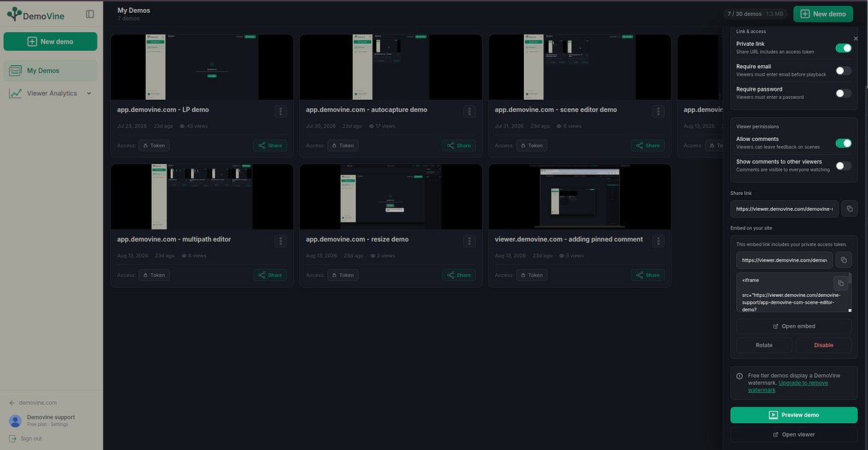Image resolution: width=868 pixels, height=450 pixels.
Task: Click the Share link URL field
Action: click(784, 209)
